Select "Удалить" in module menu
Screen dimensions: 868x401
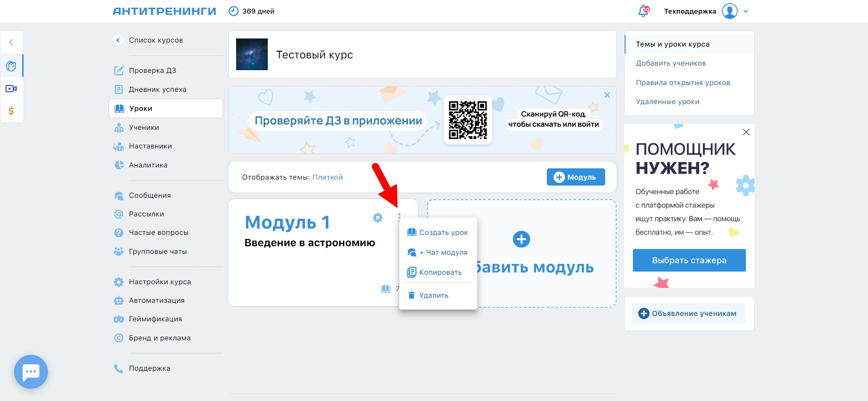tap(433, 296)
